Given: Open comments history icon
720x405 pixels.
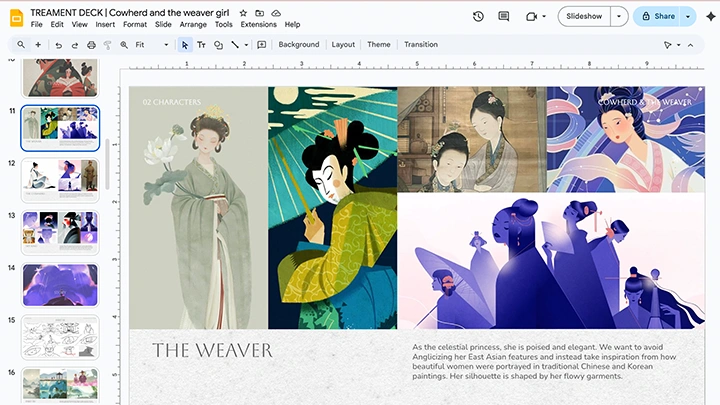Looking at the screenshot, I should pos(504,17).
